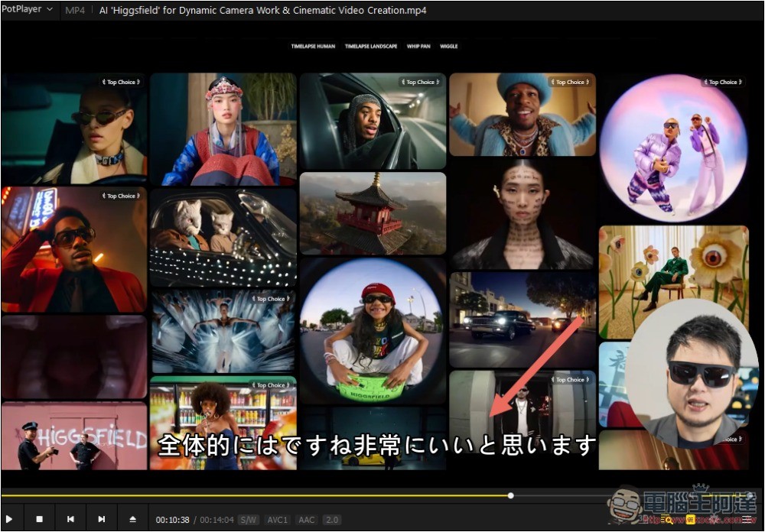Skip to the next file

click(101, 519)
